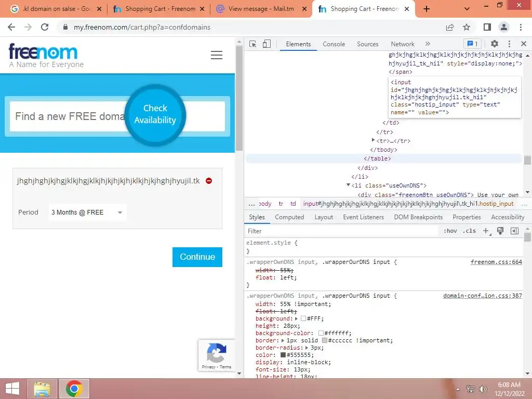Screen dimensions: 532x399
Task: Open the Chrome profile avatar
Action: coord(504,27)
